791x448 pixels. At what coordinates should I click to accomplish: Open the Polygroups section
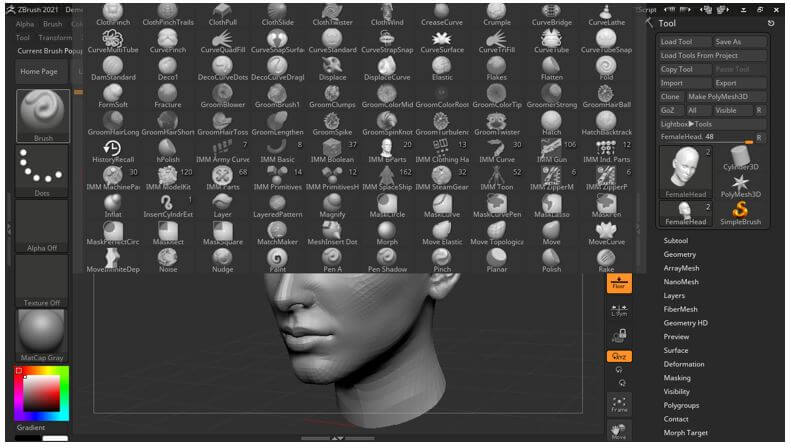(681, 405)
